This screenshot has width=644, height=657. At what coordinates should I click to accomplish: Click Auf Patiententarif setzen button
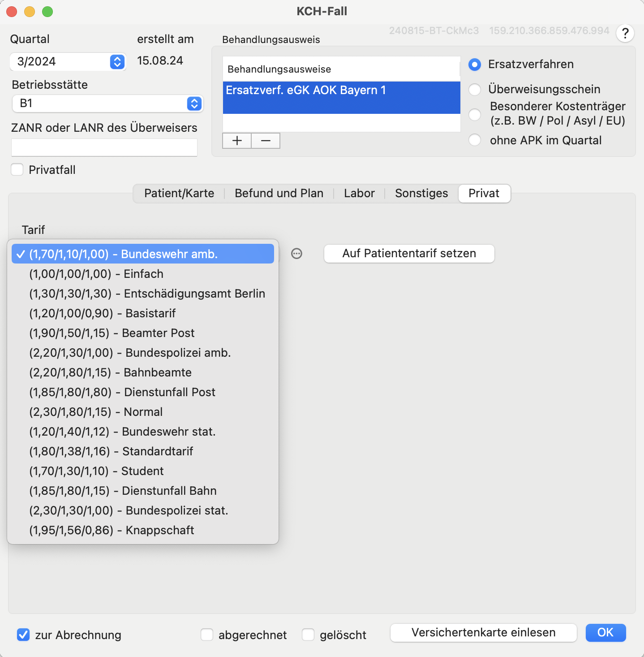coord(409,254)
